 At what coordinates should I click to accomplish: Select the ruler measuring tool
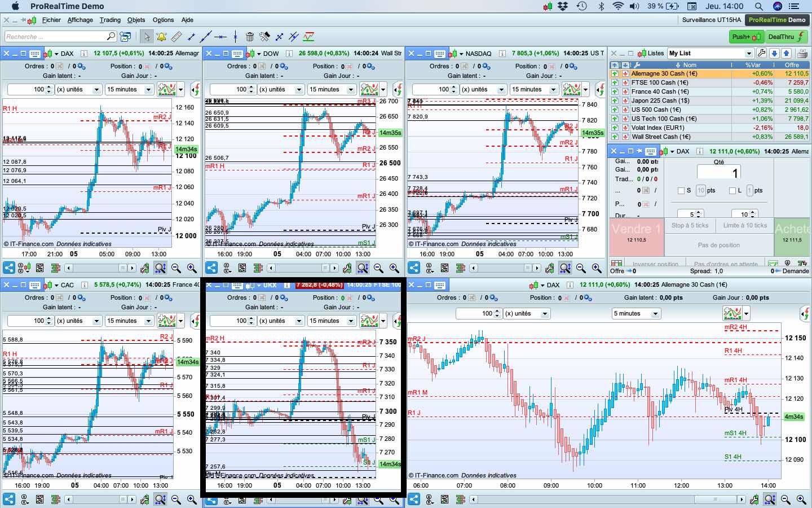176,37
